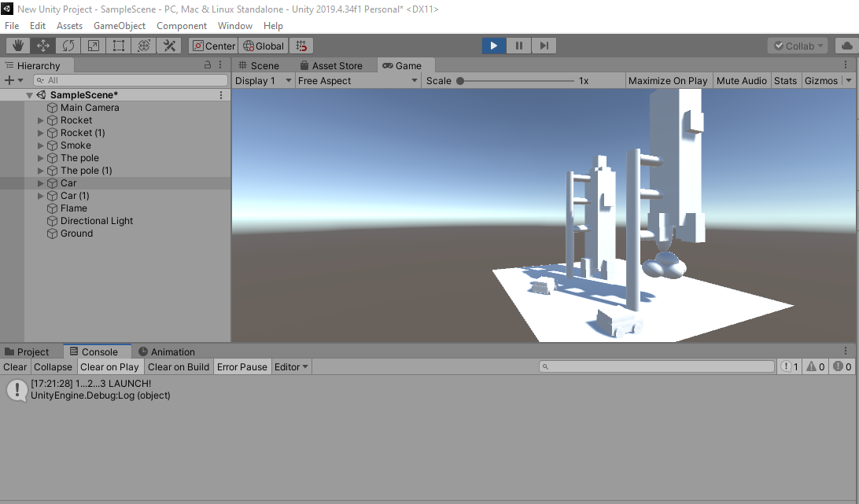The image size is (859, 504).
Task: Expand the Rocket object in Hierarchy
Action: tap(39, 120)
